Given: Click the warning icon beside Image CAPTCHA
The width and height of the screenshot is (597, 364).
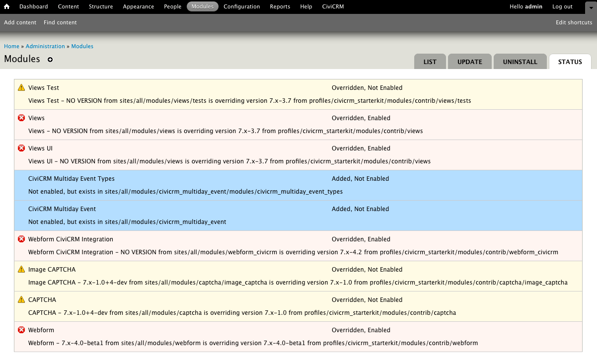Looking at the screenshot, I should [x=21, y=269].
